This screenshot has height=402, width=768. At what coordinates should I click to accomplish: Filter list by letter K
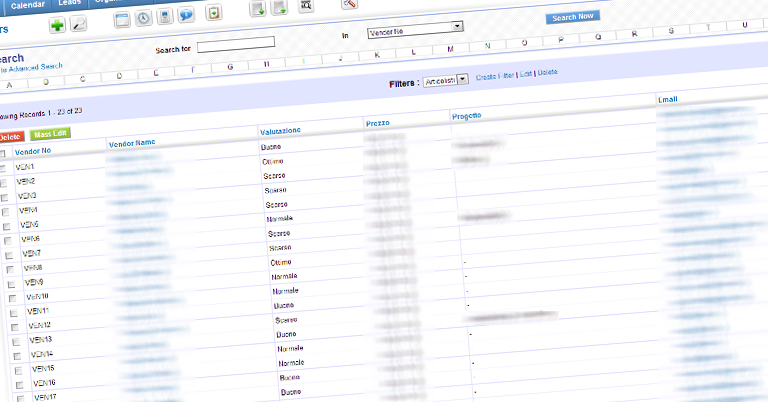pos(377,55)
